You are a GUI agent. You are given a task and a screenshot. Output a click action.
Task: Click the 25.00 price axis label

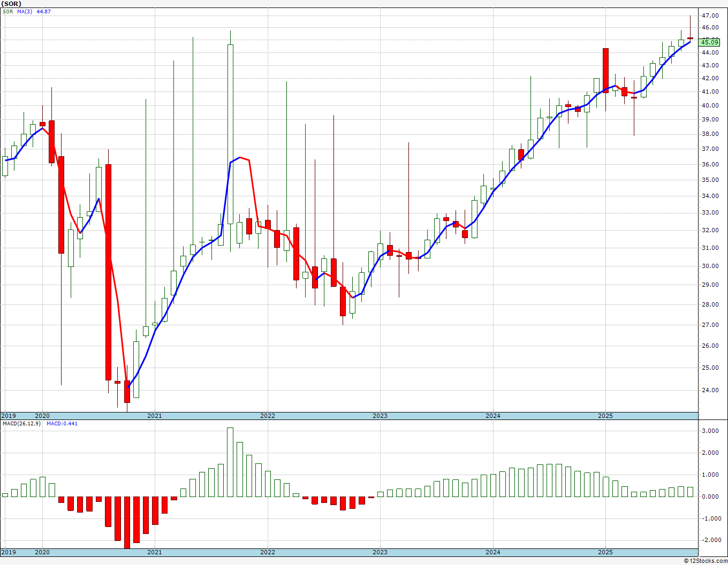tap(710, 368)
